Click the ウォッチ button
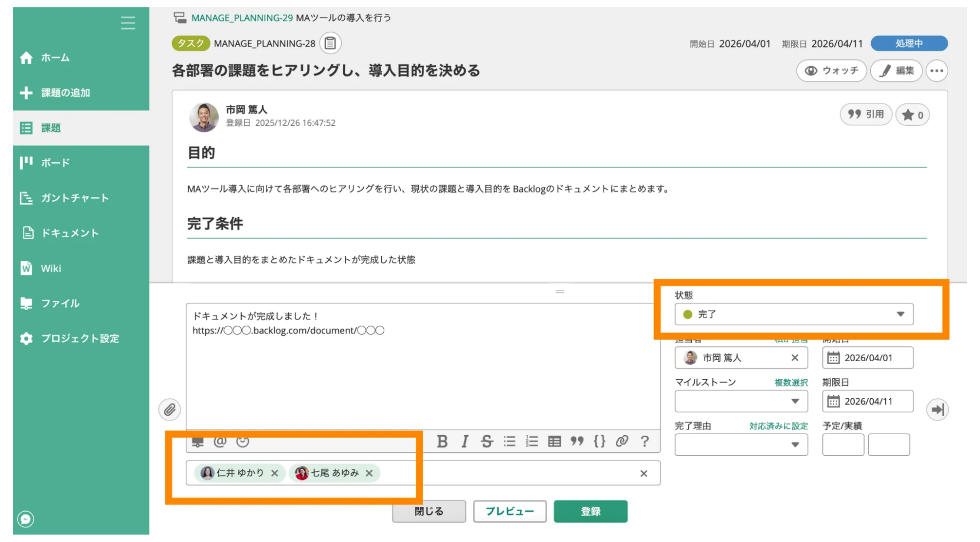This screenshot has width=980, height=542. [831, 71]
